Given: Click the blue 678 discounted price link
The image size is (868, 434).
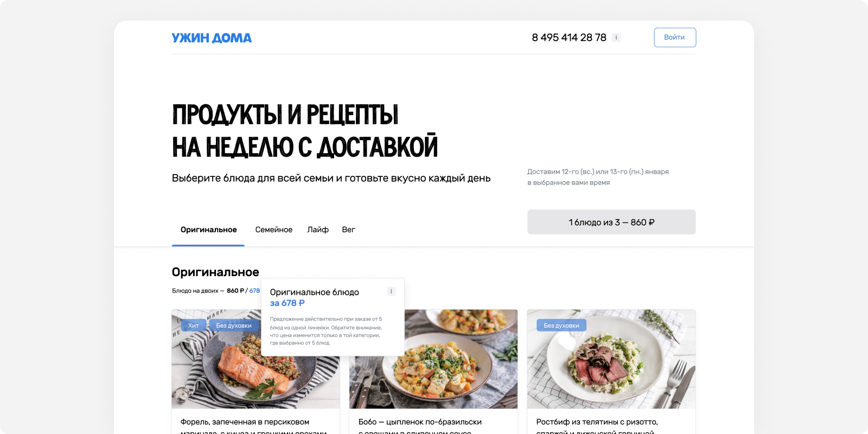Looking at the screenshot, I should (x=254, y=291).
